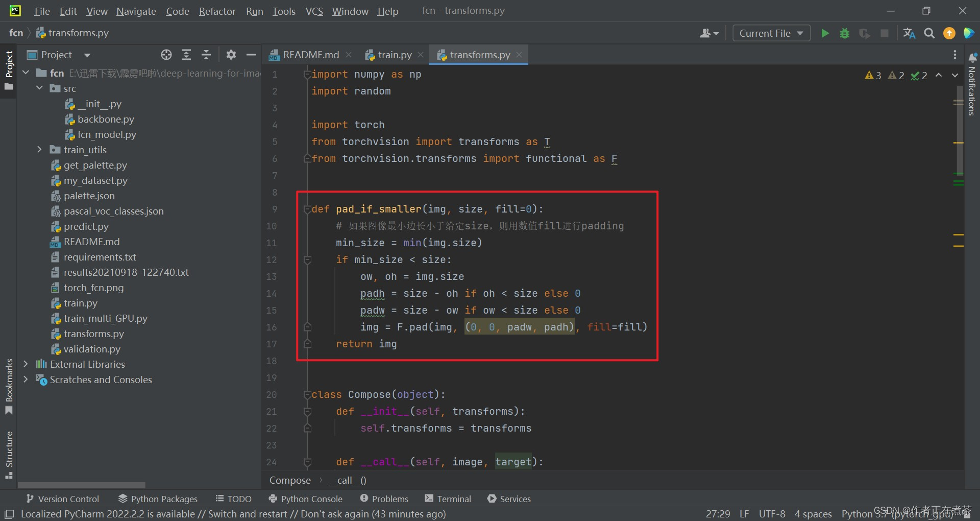The width and height of the screenshot is (980, 521).
Task: Click the Notifications bell on the right edge
Action: [973, 58]
